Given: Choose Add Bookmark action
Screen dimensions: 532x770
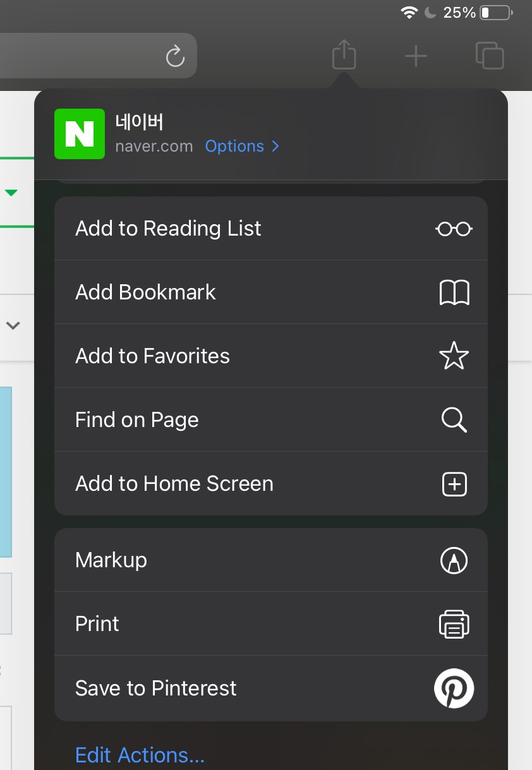Looking at the screenshot, I should pyautogui.click(x=271, y=292).
